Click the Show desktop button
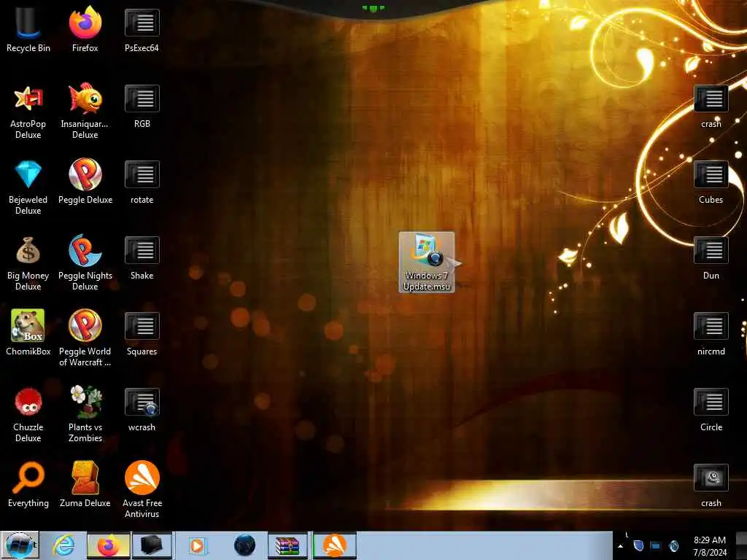The width and height of the screenshot is (747, 560). click(741, 545)
